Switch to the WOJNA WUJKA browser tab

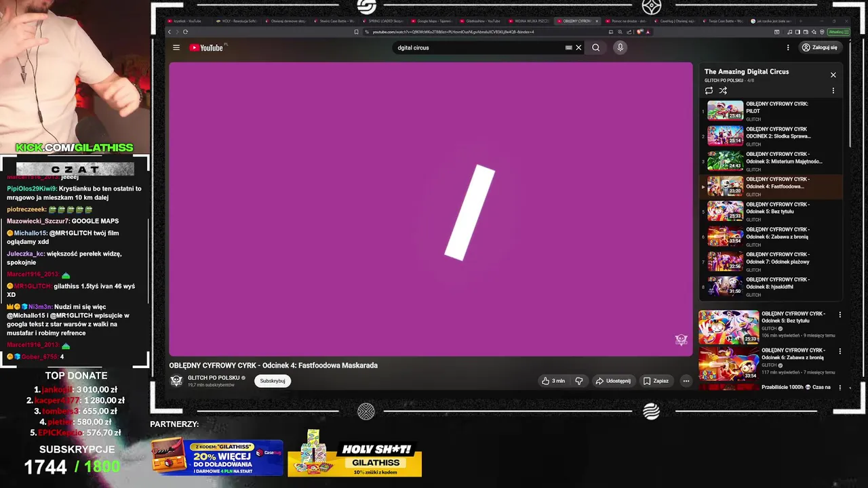[x=530, y=21]
